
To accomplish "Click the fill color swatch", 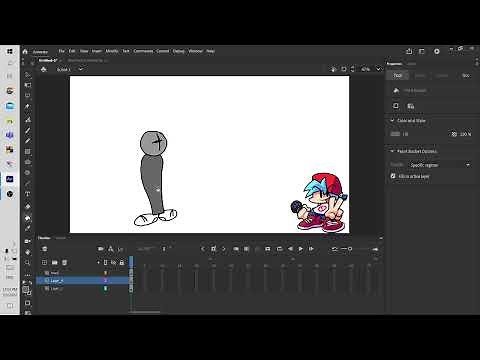I will 395,134.
